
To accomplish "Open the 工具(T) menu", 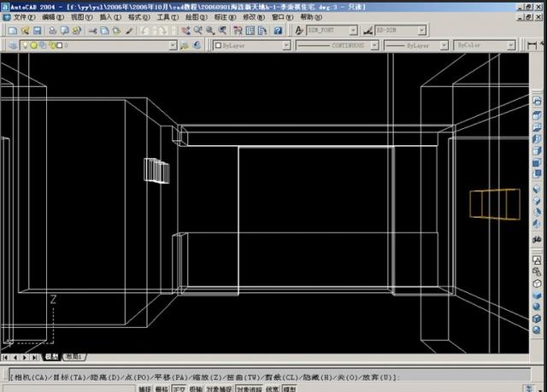I will [168, 17].
